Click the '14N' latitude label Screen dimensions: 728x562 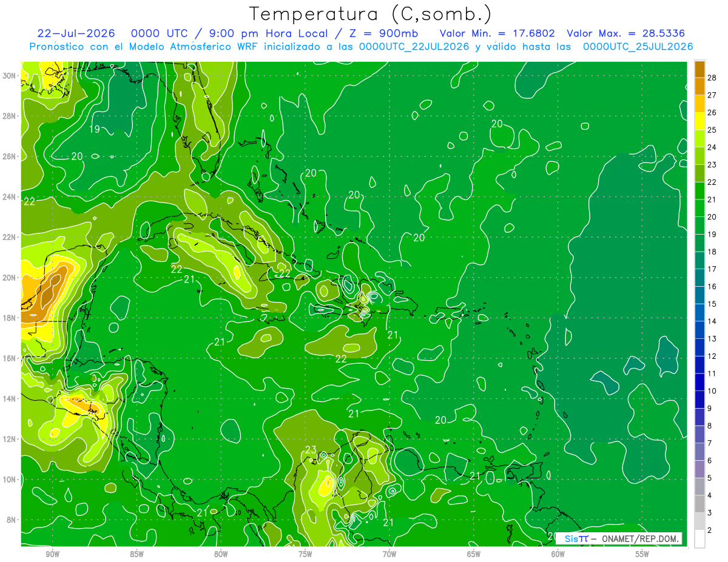(10, 398)
